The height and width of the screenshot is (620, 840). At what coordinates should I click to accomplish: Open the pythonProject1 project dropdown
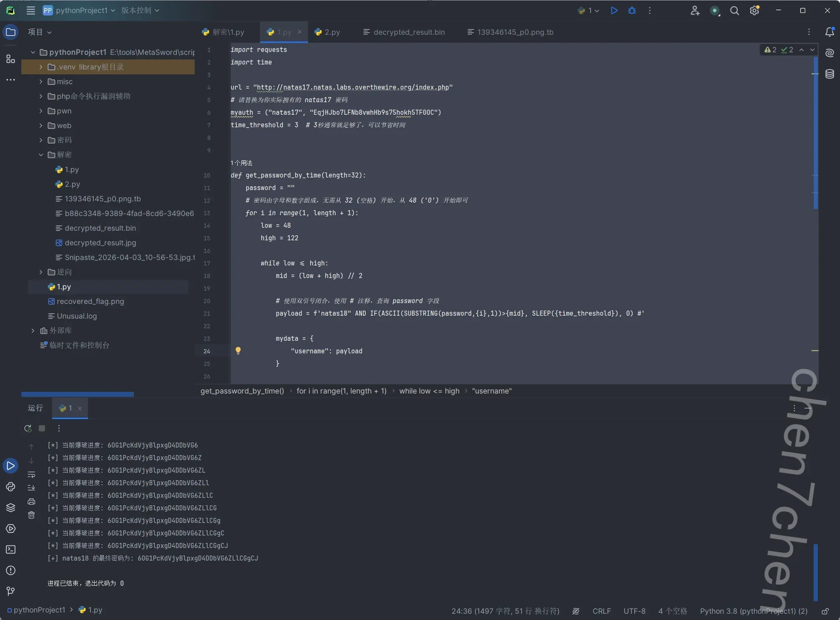[82, 10]
